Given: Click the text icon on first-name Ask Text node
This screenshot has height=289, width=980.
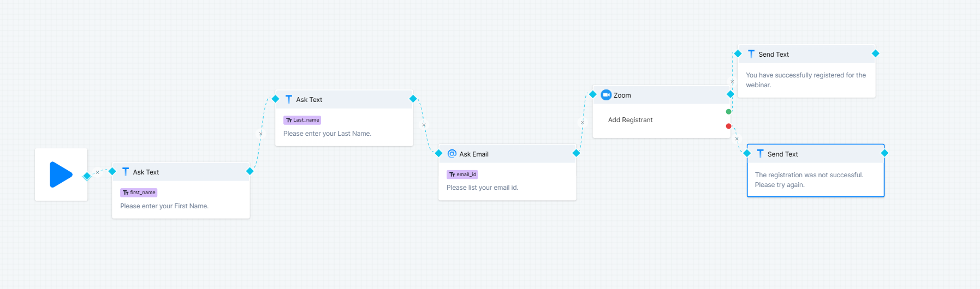Looking at the screenshot, I should point(126,172).
